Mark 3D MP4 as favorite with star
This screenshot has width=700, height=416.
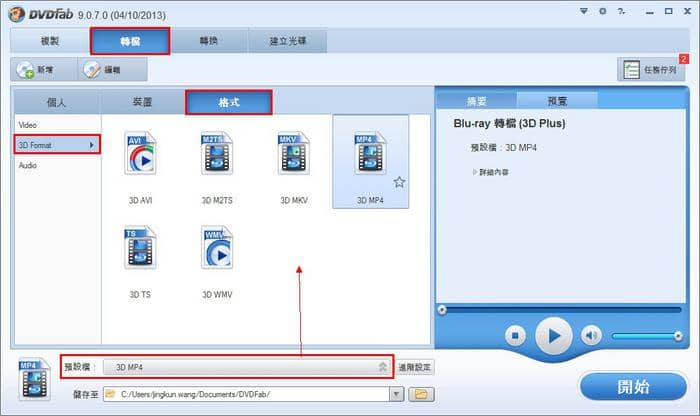click(399, 182)
